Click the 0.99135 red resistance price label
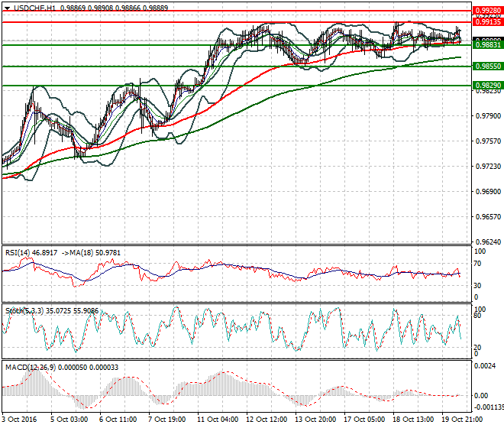 click(x=488, y=22)
